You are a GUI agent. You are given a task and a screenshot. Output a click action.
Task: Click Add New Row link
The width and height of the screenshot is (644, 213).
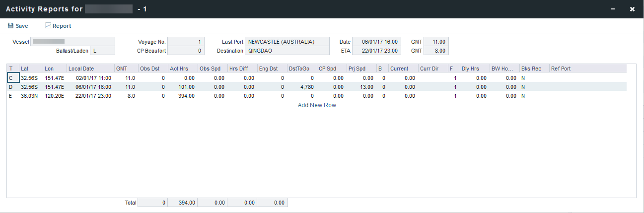317,105
